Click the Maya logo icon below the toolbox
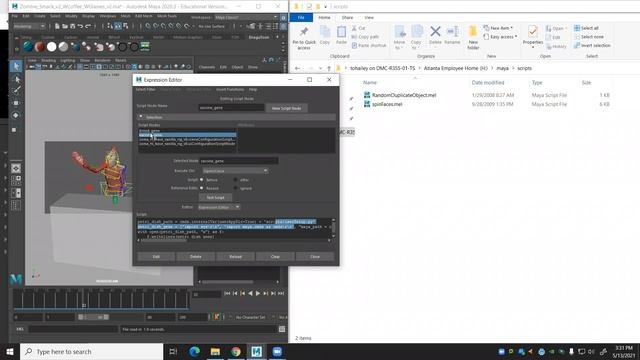The image size is (640, 360). pyautogui.click(x=16, y=279)
